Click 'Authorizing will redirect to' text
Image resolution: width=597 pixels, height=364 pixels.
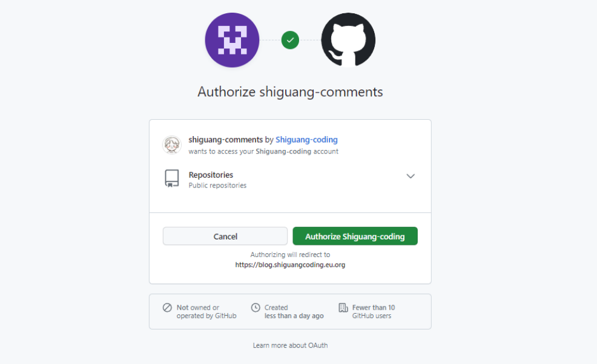tap(290, 255)
